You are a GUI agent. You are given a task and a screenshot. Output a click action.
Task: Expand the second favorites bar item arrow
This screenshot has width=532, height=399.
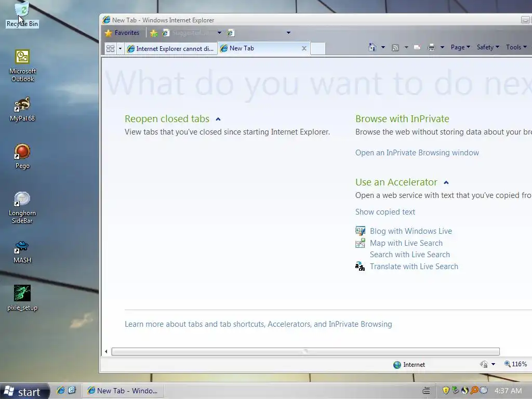click(x=288, y=33)
